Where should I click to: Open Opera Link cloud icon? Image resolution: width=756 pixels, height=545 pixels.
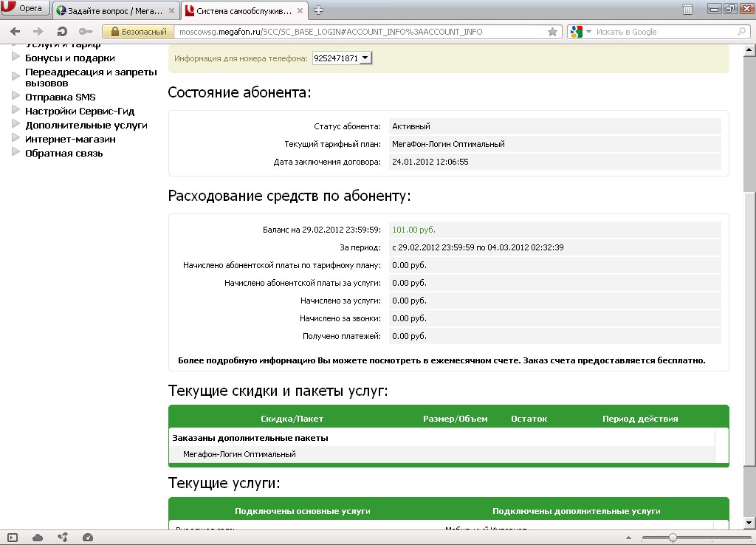pos(38,537)
